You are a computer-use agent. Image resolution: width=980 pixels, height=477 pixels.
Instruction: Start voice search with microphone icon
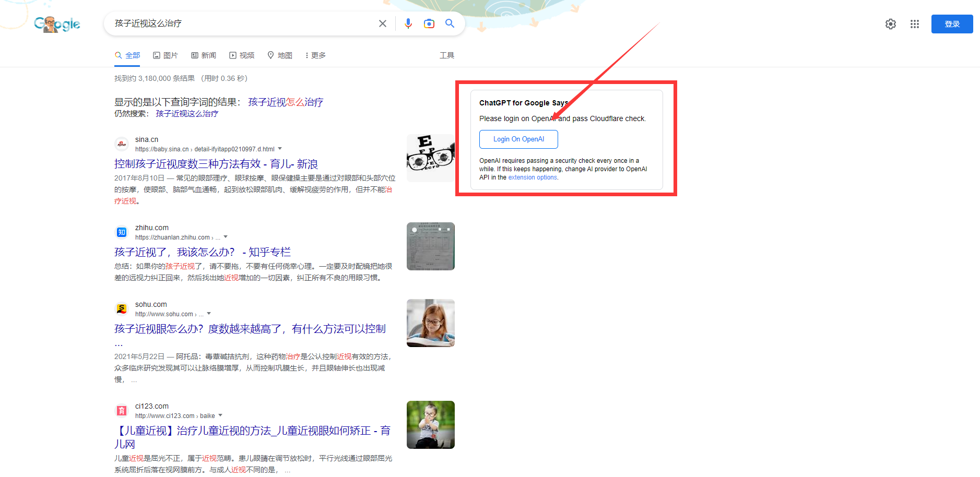408,23
